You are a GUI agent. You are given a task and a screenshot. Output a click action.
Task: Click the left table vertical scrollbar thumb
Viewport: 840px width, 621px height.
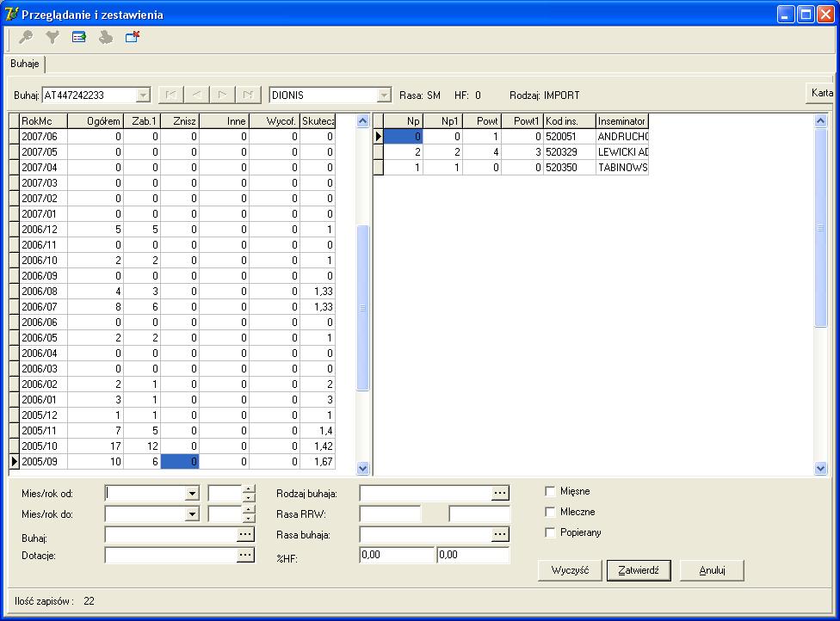[362, 308]
